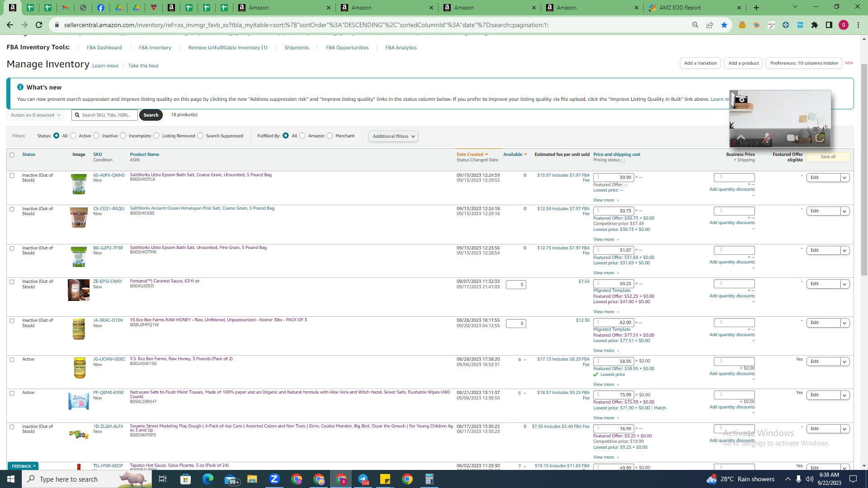Tick the select-all checkbox in table header

coord(12,155)
